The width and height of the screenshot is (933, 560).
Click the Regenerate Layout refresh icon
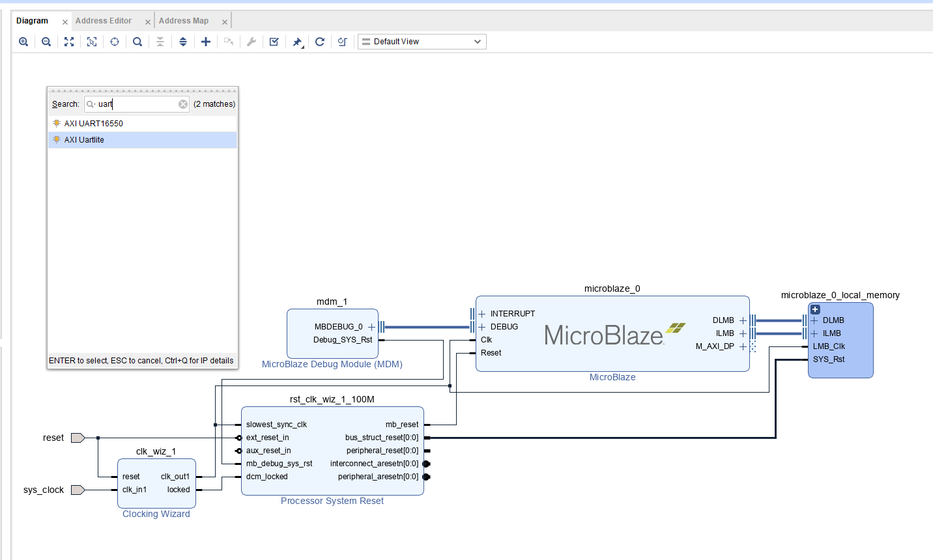click(x=320, y=42)
